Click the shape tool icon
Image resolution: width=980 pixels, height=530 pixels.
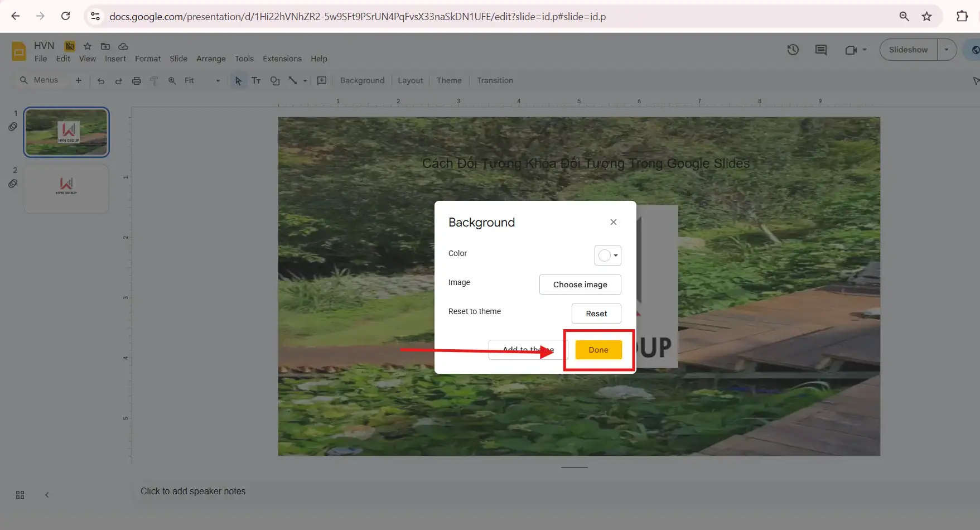click(x=275, y=81)
